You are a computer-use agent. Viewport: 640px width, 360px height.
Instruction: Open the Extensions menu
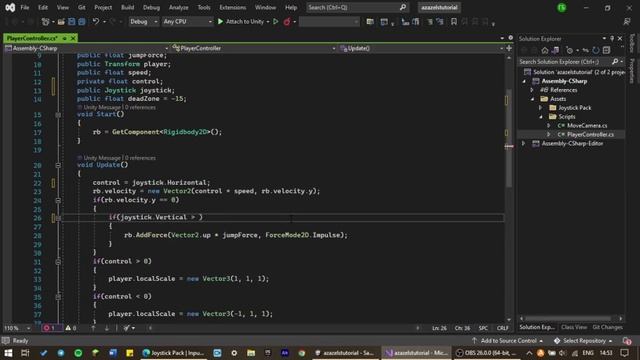coord(233,7)
